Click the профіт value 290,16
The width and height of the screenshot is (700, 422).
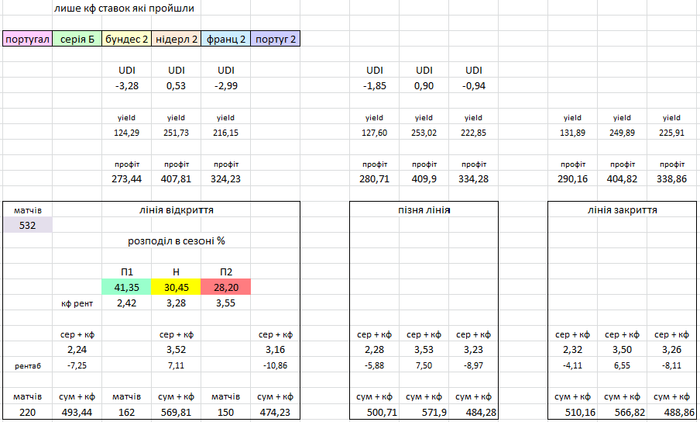point(573,179)
